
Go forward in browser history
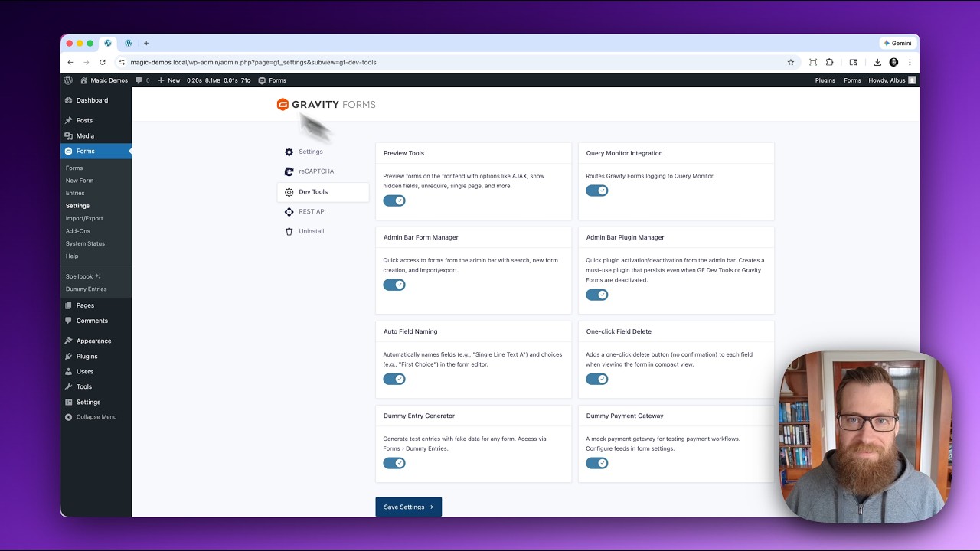[87, 62]
